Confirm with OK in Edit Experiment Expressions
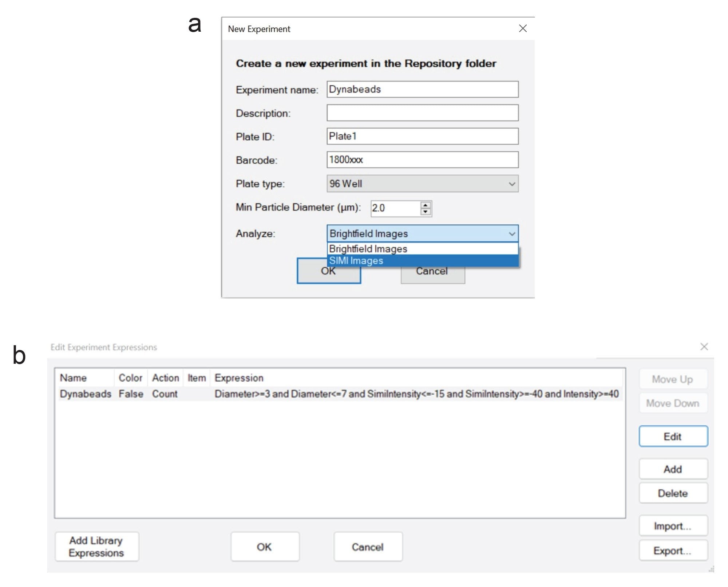This screenshot has width=728, height=587. click(x=265, y=547)
